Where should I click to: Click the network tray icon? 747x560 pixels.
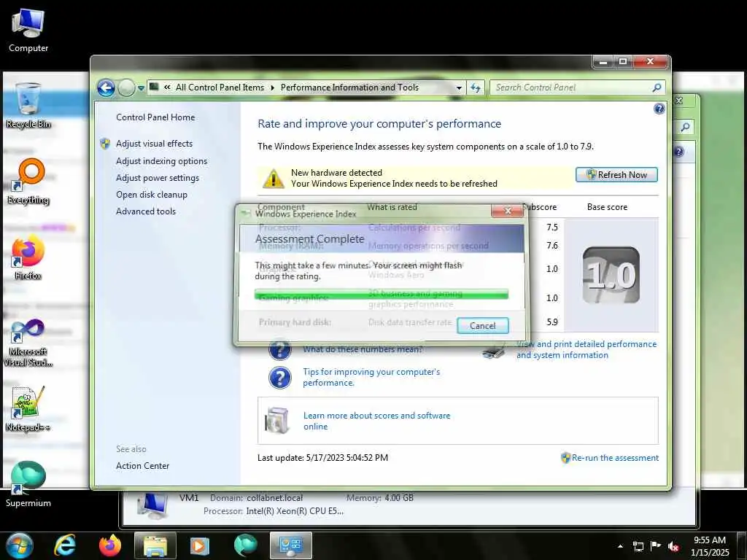(638, 546)
